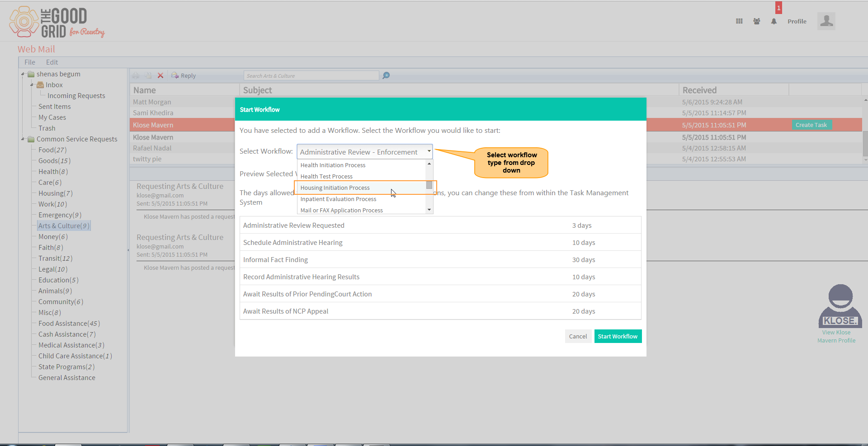
Task: Select the Housing(7) category
Action: point(55,193)
